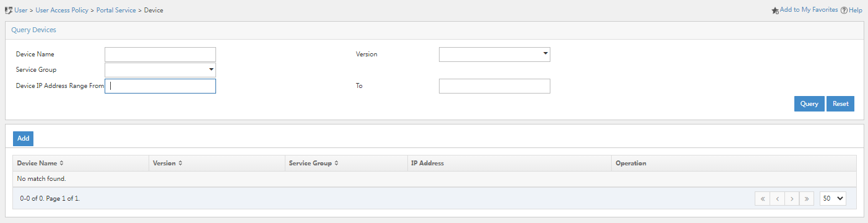
Task: Open the Version dropdown
Action: pos(495,55)
